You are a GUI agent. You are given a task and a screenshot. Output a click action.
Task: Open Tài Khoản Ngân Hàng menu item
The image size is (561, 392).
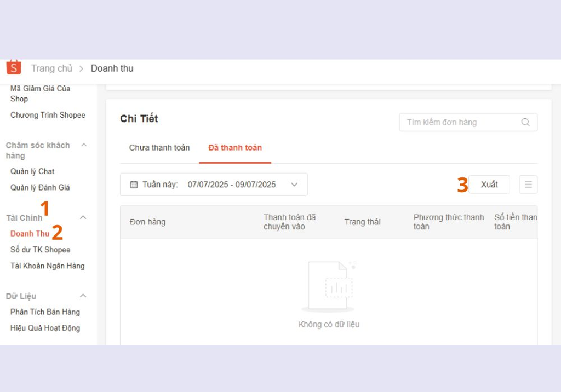pos(48,266)
